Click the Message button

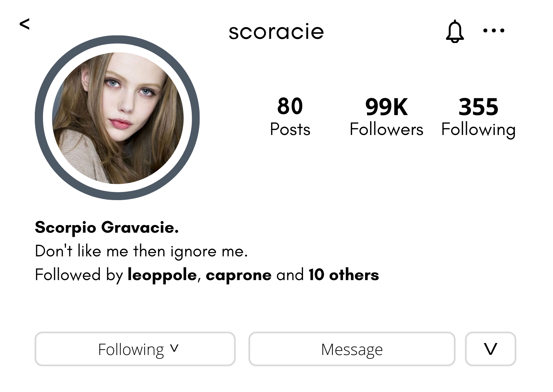point(352,349)
